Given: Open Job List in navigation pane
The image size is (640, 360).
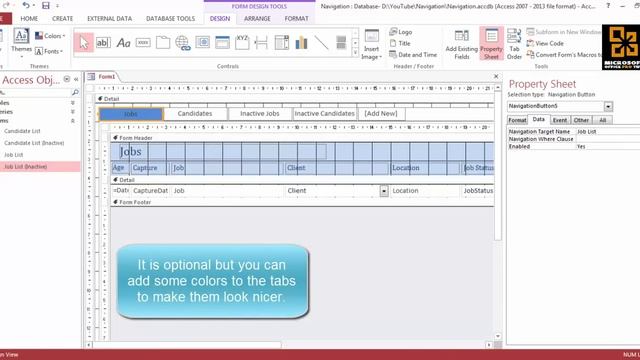Looking at the screenshot, I should point(13,155).
